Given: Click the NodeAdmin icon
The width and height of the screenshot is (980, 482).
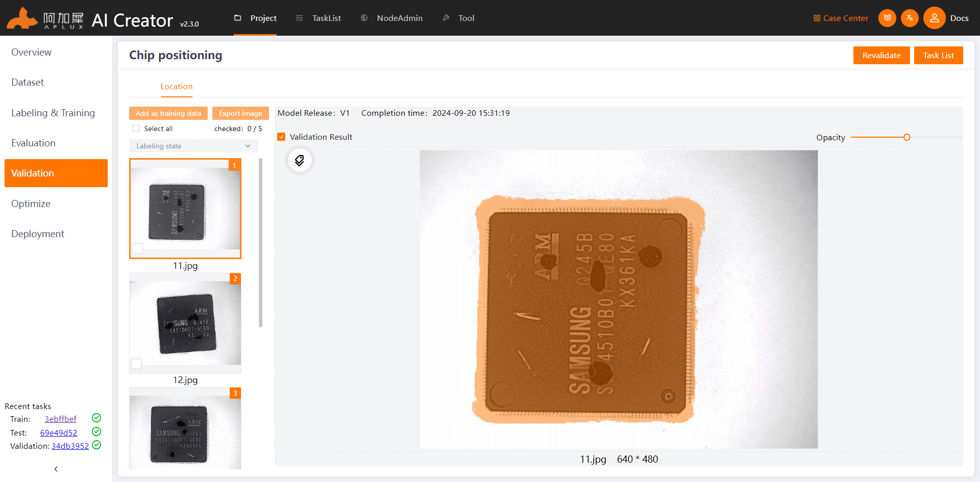Looking at the screenshot, I should 364,18.
